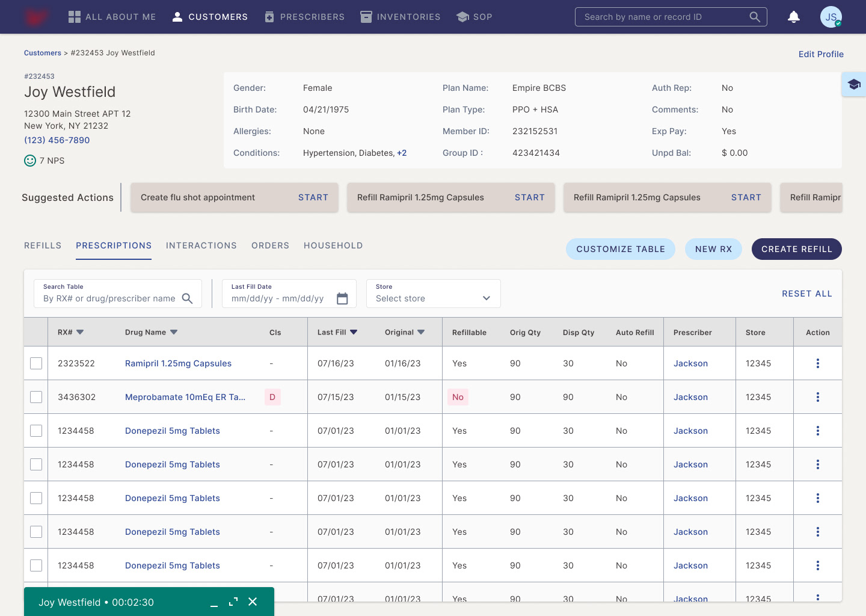Open the graduation cap help panel
This screenshot has height=616, width=866.
(x=854, y=84)
